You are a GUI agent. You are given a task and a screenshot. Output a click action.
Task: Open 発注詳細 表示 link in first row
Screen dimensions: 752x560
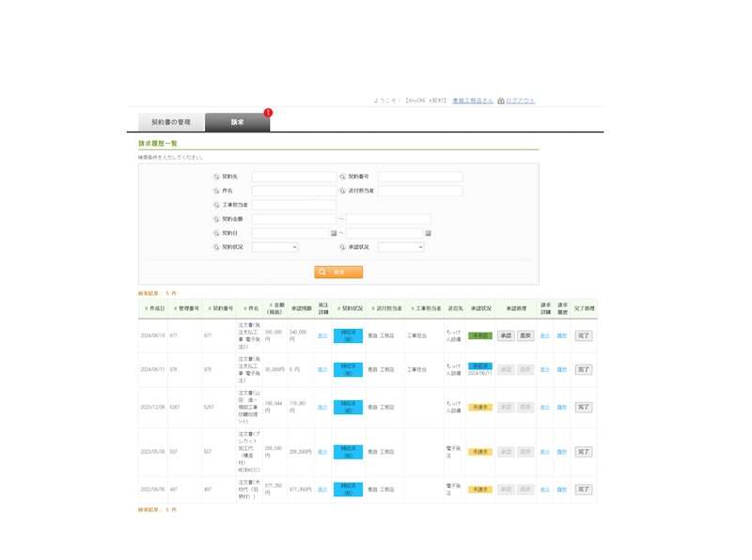point(322,335)
